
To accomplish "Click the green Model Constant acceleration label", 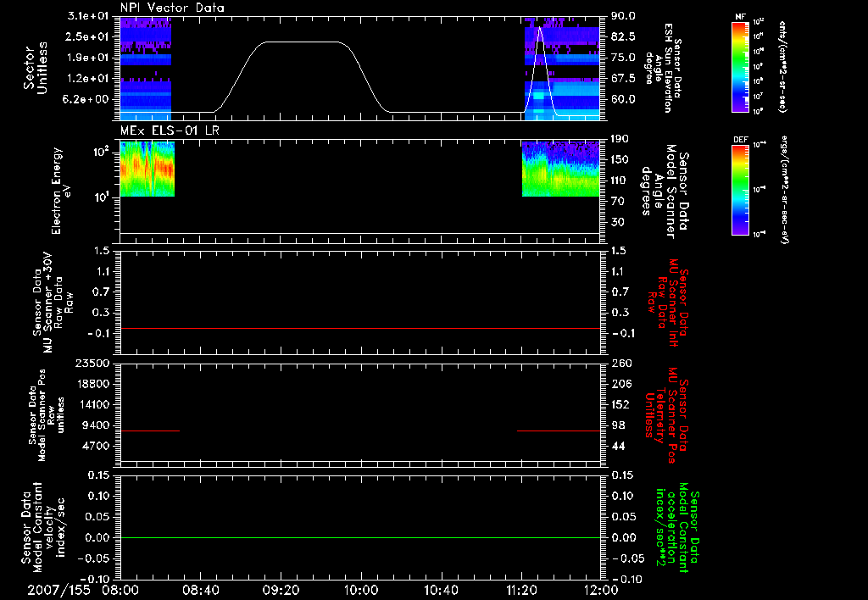I will pos(677,528).
